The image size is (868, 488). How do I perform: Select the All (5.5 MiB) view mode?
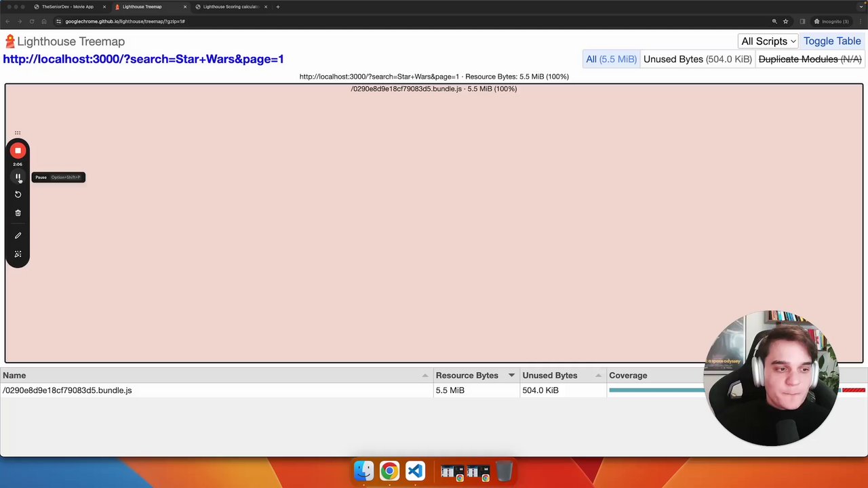[611, 59]
